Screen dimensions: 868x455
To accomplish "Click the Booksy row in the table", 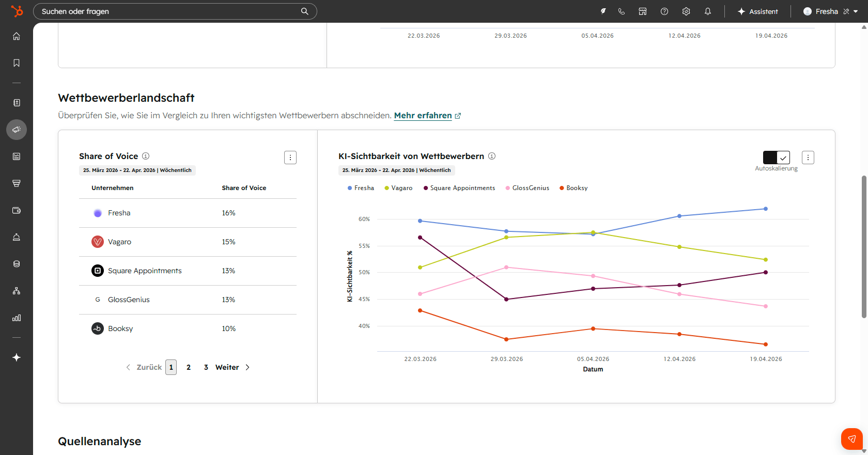I will (188, 328).
